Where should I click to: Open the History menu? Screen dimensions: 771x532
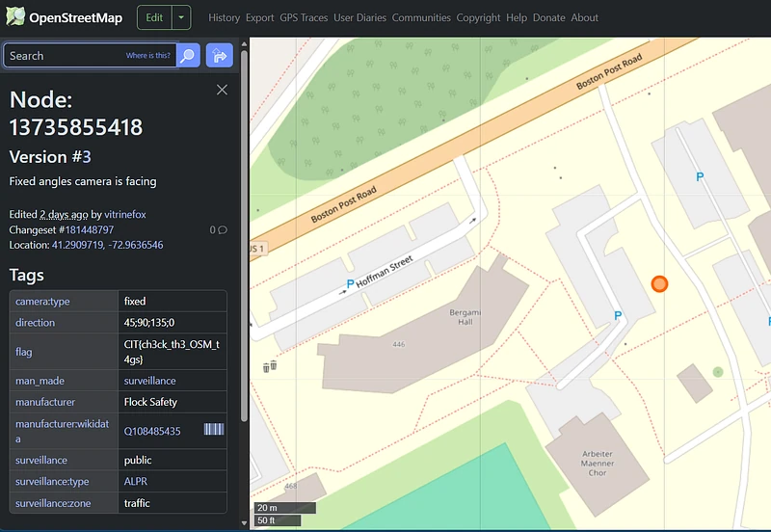tap(224, 17)
